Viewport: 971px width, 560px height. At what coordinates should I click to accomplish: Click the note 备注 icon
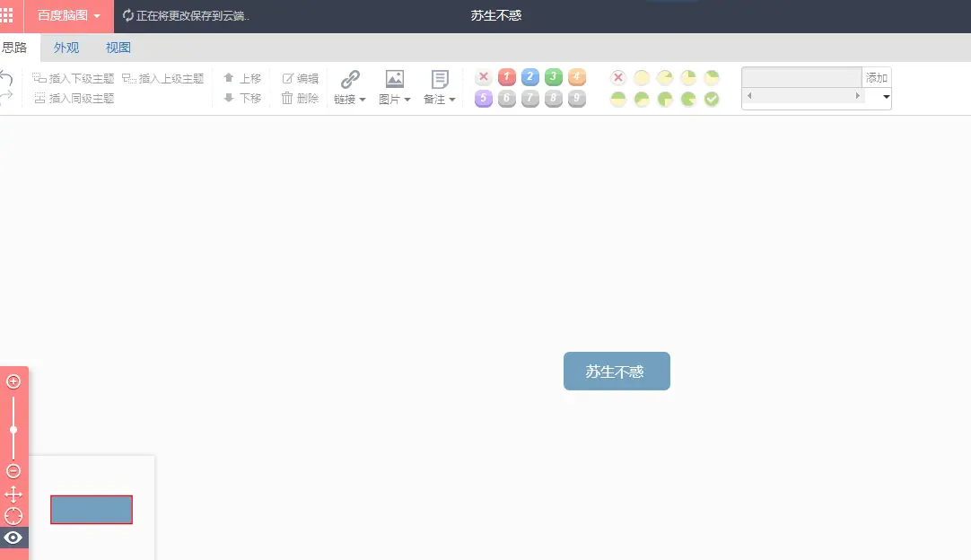(x=440, y=79)
